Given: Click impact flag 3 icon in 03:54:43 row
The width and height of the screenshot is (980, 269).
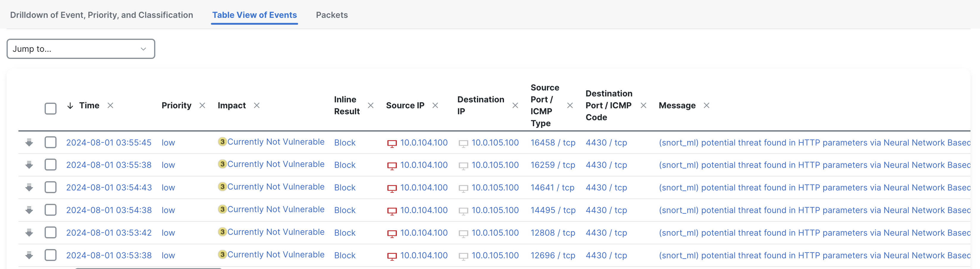Looking at the screenshot, I should [222, 187].
